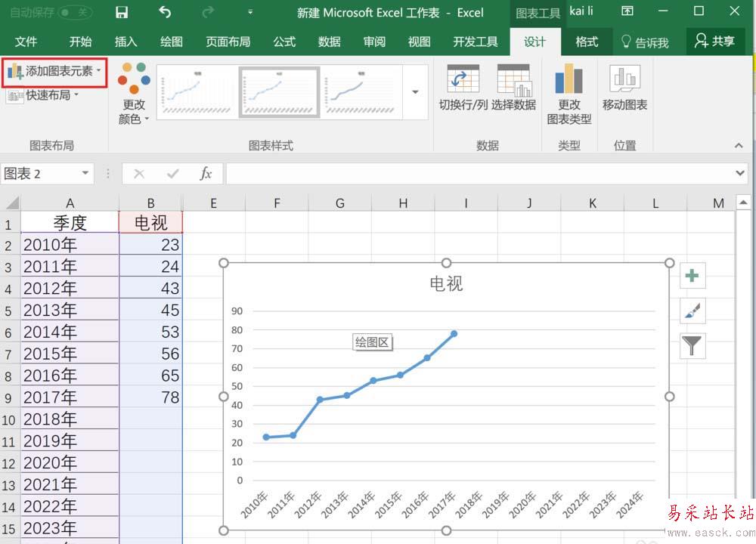Click the Undo arrow icon

click(165, 12)
